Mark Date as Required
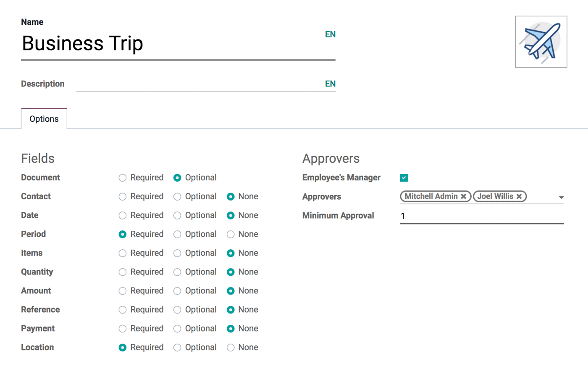The width and height of the screenshot is (588, 376). pos(122,215)
